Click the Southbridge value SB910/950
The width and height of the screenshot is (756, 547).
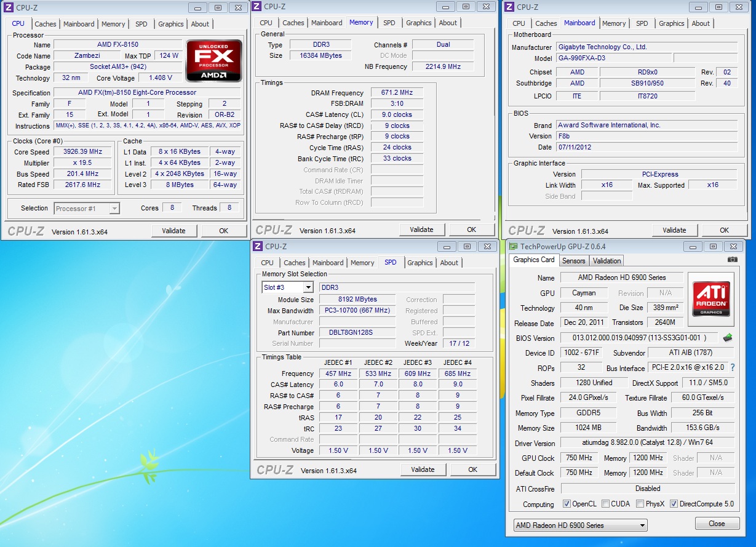pyautogui.click(x=648, y=83)
